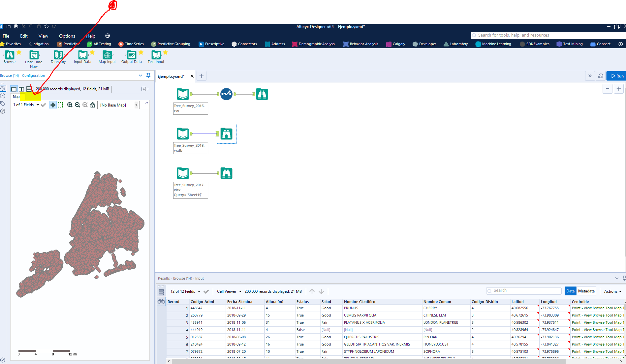
Task: Click the Tree_Survey_2016 Input Data node
Action: 183,94
